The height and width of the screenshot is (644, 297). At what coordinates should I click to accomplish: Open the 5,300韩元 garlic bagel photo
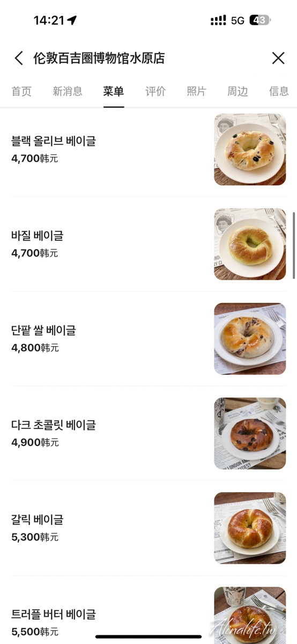pos(250,528)
